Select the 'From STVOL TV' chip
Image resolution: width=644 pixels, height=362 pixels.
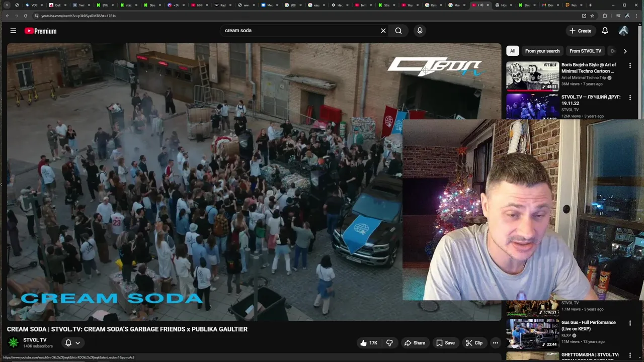pos(585,51)
